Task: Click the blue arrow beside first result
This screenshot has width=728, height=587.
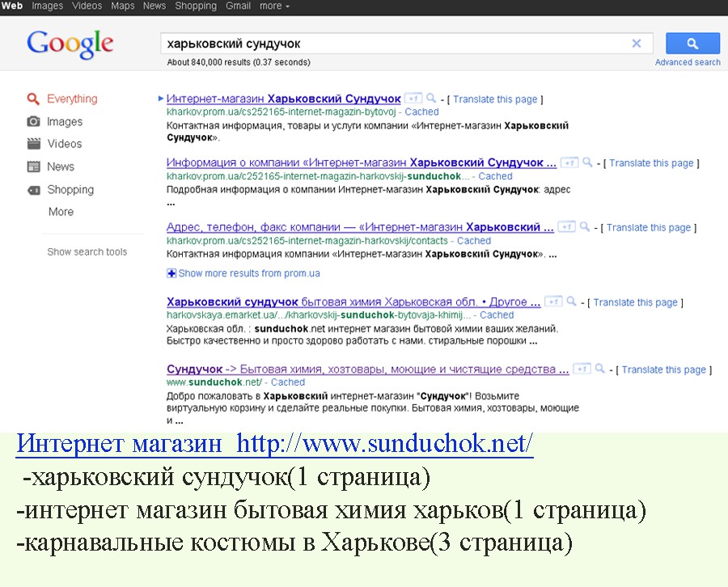Action: tap(161, 99)
